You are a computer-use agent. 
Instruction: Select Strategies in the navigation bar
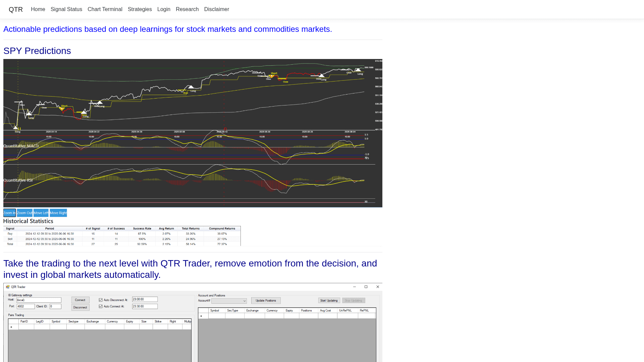[x=140, y=9]
